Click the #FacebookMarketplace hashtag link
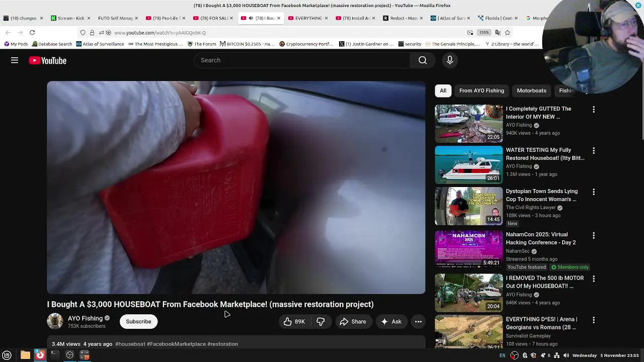Viewport: 644px width, 362px height. [176, 344]
